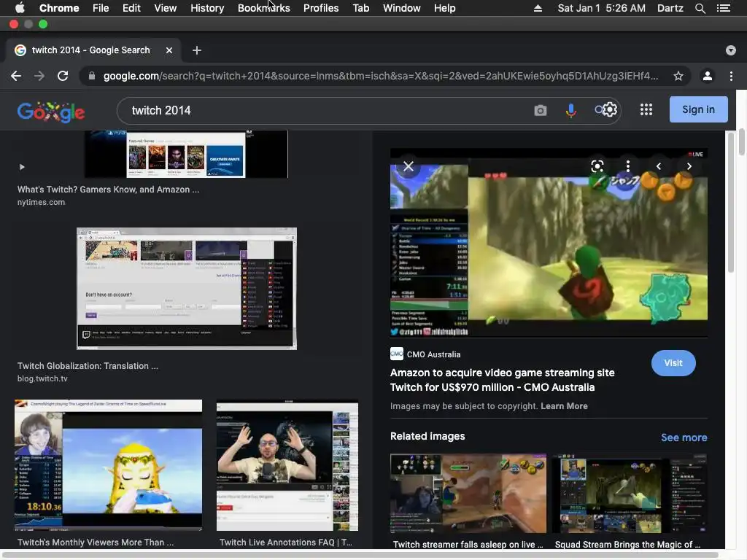Click the date and time in menu bar
747x560 pixels.
(601, 8)
